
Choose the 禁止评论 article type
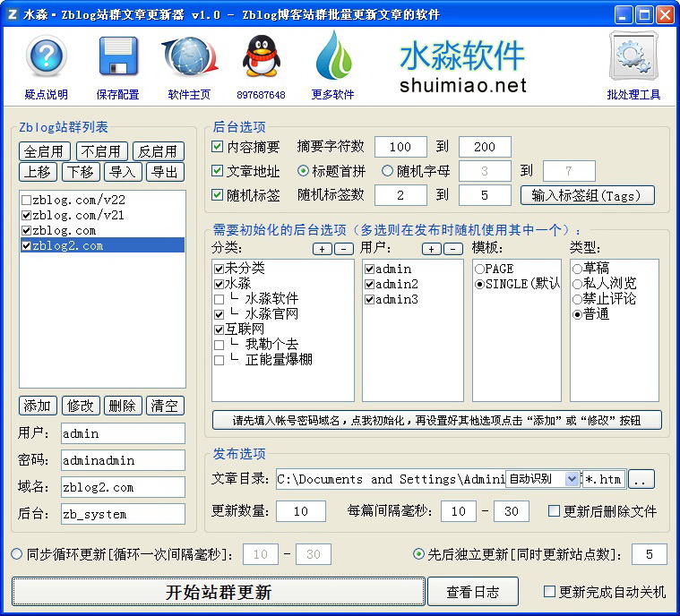(577, 299)
